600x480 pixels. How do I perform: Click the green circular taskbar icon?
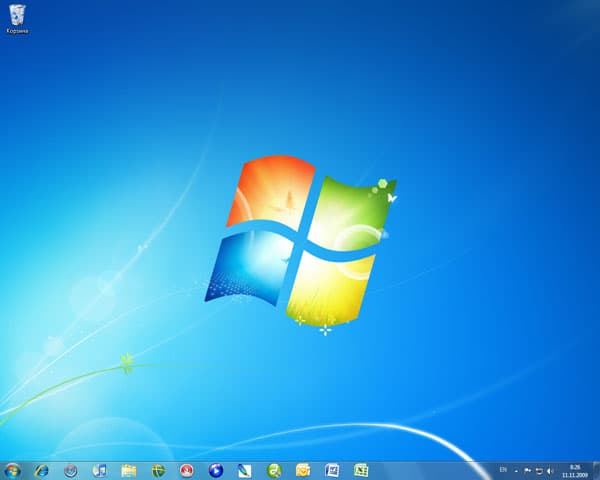274,470
